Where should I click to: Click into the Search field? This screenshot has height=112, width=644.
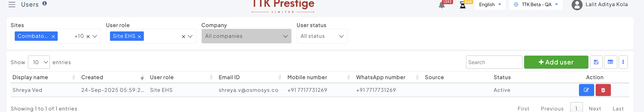click(x=494, y=62)
